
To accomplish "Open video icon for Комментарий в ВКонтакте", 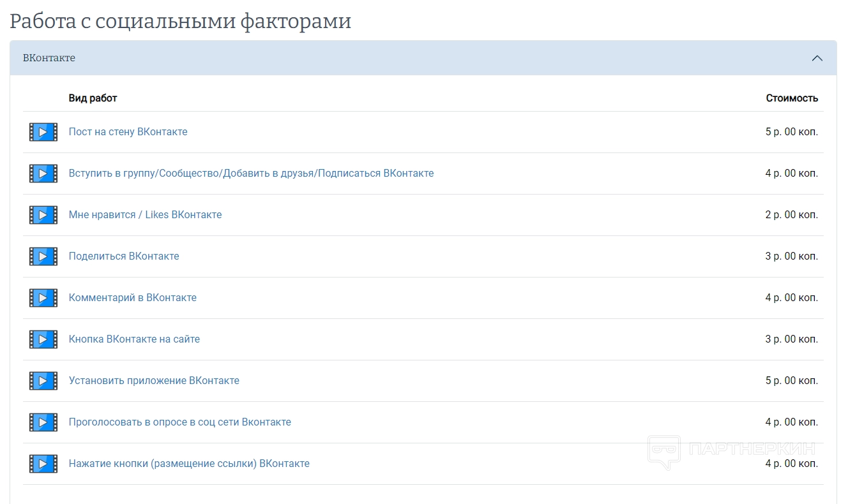I will pyautogui.click(x=43, y=298).
